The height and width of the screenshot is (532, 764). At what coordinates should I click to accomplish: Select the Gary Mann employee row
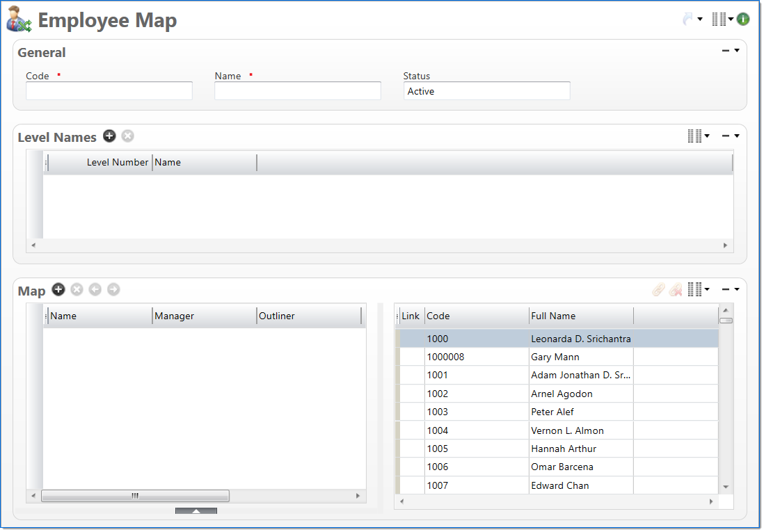coord(555,357)
